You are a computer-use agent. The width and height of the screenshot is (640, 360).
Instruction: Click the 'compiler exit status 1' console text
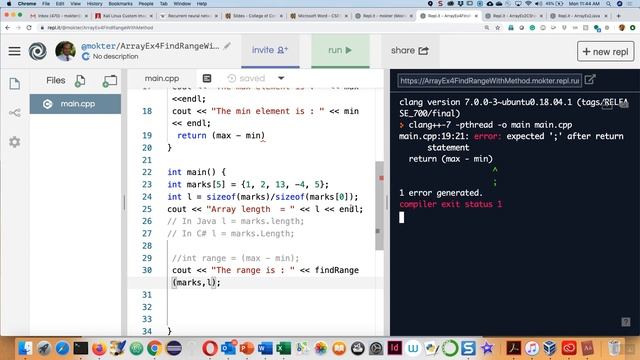coord(451,204)
